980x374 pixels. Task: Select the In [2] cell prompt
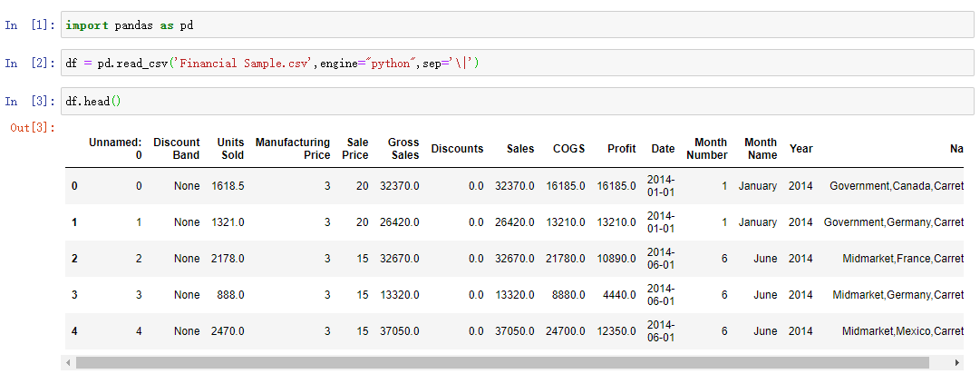31,64
